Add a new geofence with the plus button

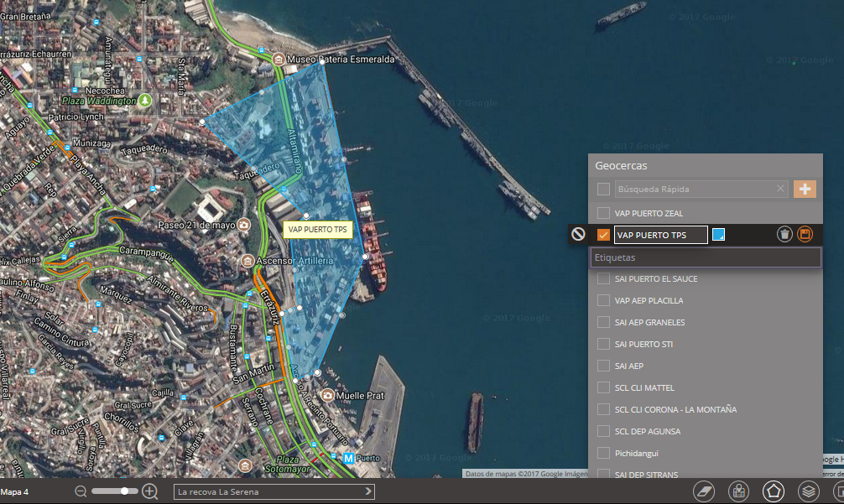(805, 190)
